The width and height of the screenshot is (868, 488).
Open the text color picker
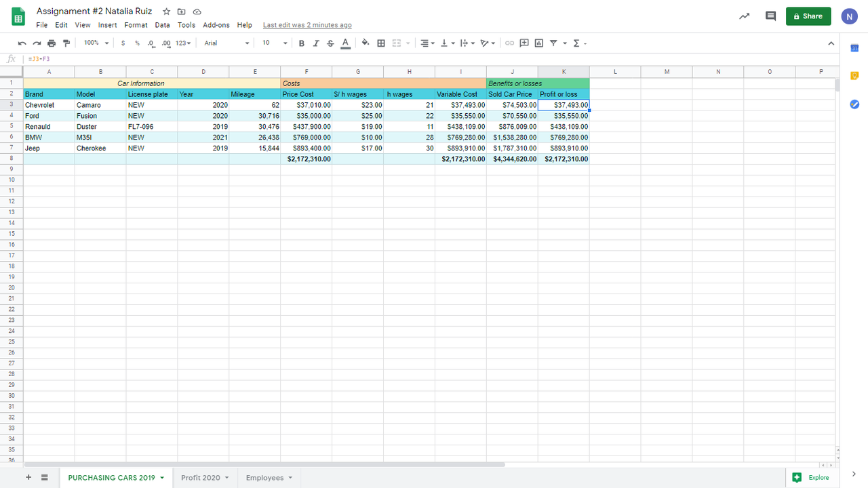(x=345, y=43)
